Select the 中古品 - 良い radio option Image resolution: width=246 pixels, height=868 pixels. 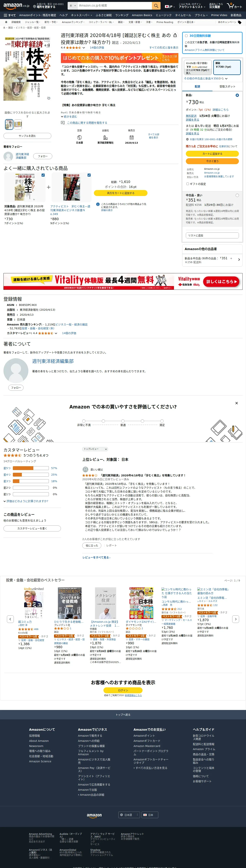(x=237, y=195)
